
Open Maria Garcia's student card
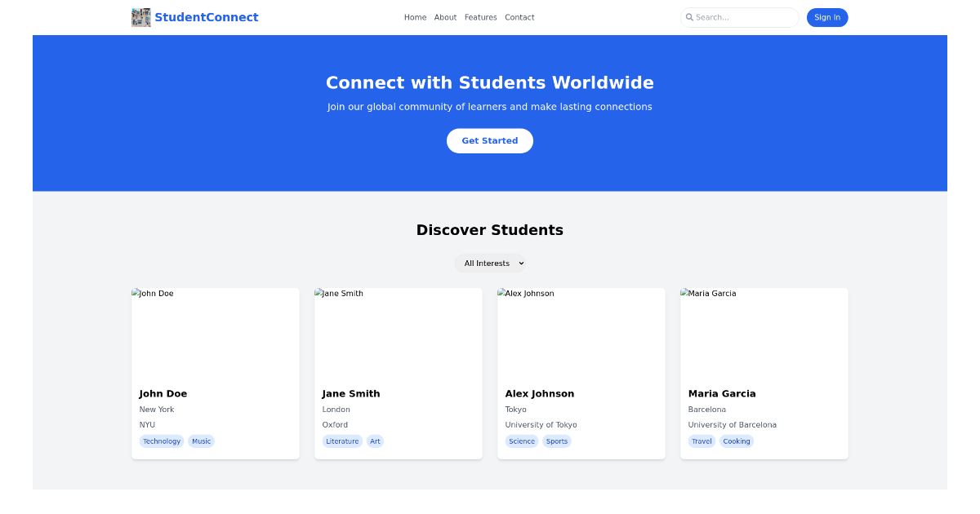coord(764,373)
